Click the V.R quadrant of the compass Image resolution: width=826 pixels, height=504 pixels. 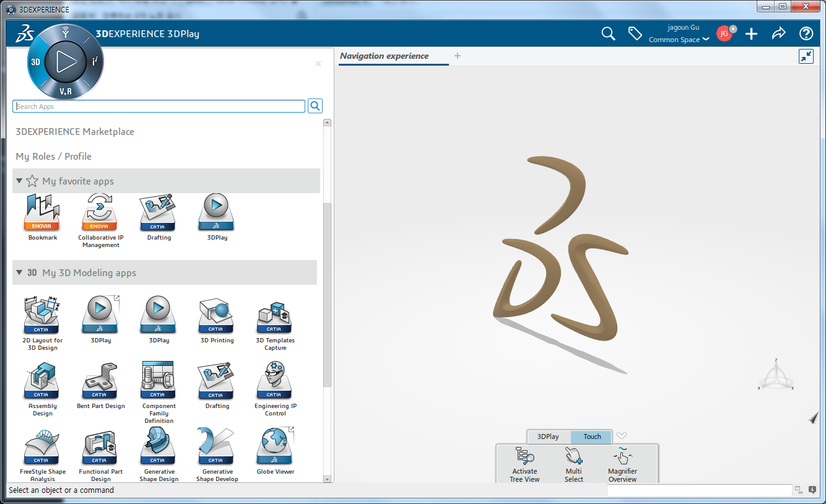pyautogui.click(x=65, y=91)
